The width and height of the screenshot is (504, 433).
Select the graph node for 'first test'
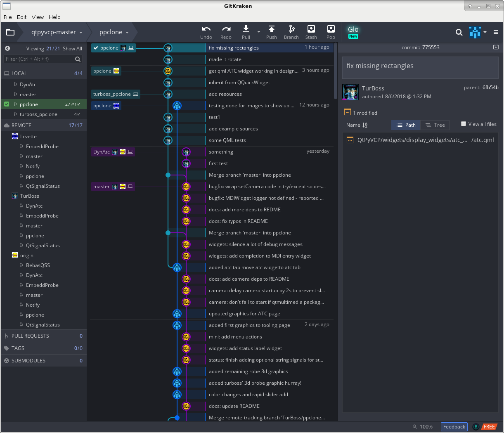point(186,163)
